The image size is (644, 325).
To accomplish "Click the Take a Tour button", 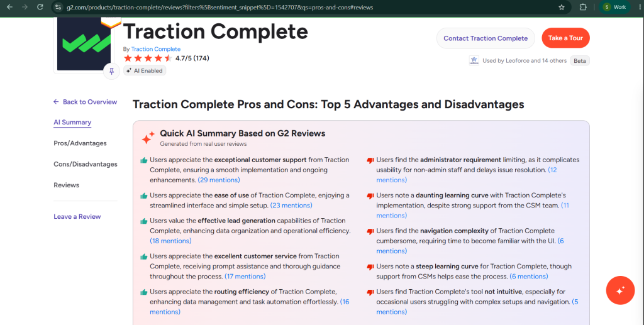I will (565, 38).
